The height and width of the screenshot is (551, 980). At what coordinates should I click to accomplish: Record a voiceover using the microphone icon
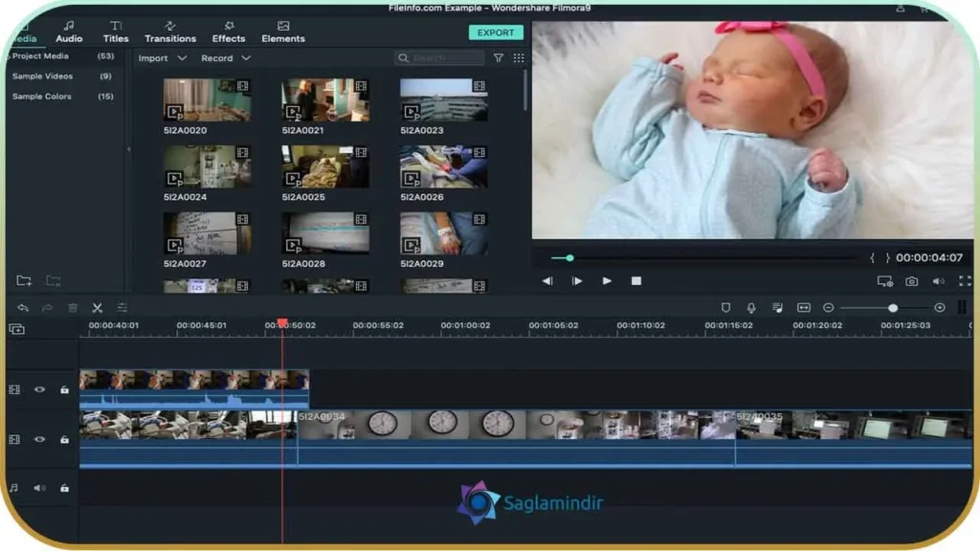pos(752,308)
